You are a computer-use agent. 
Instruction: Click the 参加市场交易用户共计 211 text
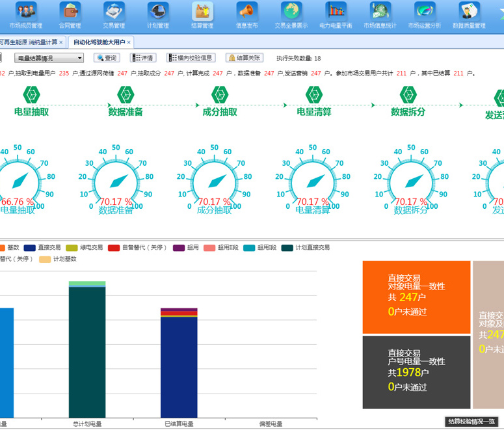point(371,74)
